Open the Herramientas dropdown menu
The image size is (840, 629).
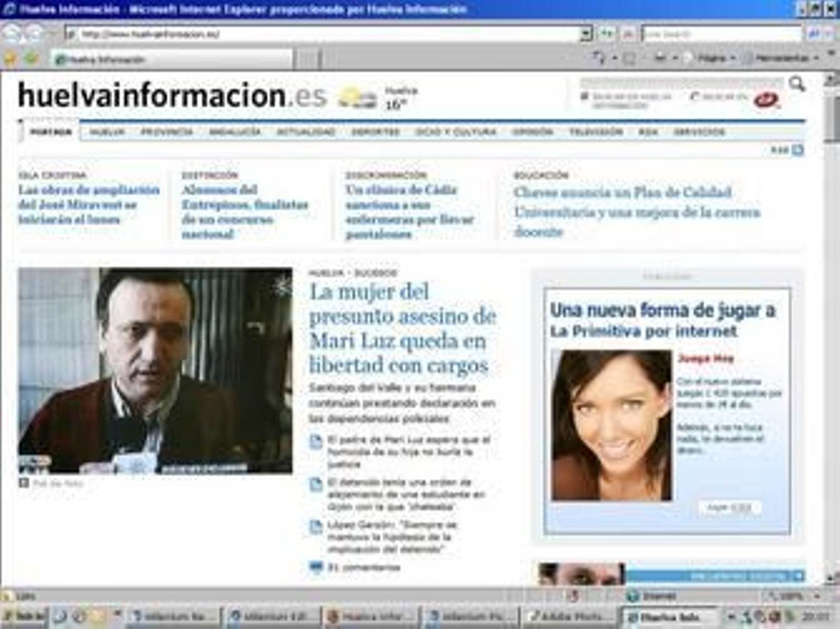(x=785, y=58)
